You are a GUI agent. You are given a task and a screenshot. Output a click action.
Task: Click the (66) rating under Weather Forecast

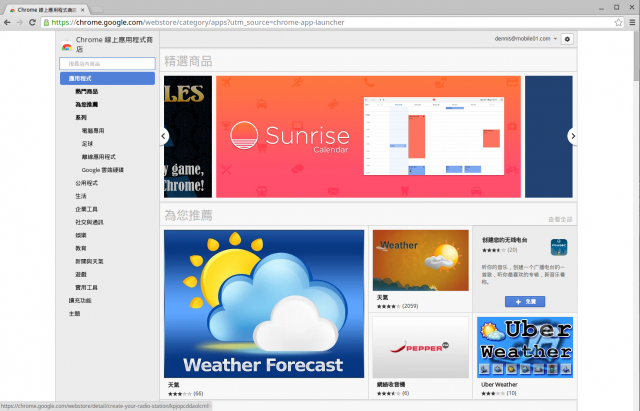tap(198, 393)
